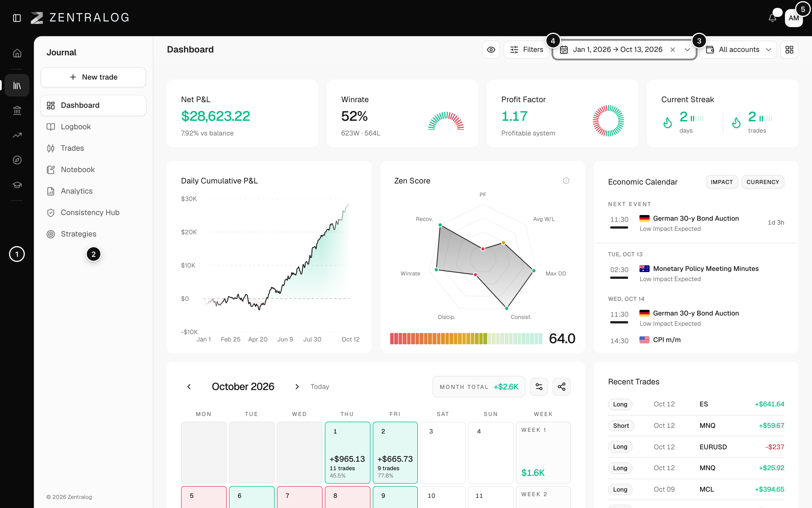Screen dimensions: 812x508
Task: Open the Trades page
Action: pyautogui.click(x=93, y=148)
